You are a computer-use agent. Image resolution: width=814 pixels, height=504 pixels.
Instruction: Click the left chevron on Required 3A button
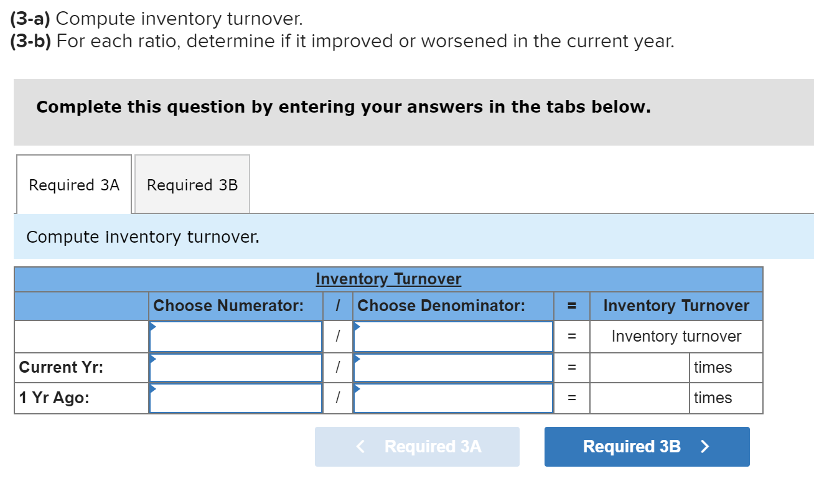point(359,446)
